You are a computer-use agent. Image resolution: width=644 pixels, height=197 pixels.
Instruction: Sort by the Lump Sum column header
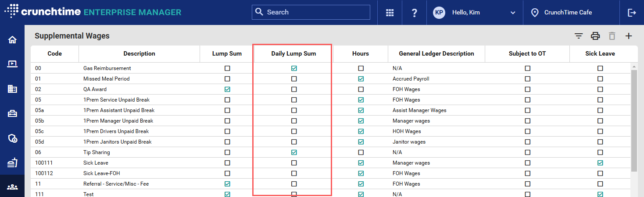tap(227, 54)
